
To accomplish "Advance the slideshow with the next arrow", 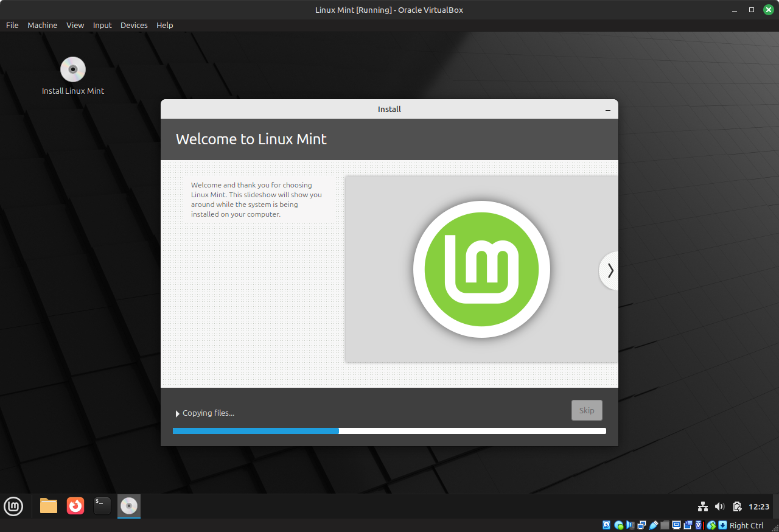I will (x=610, y=270).
